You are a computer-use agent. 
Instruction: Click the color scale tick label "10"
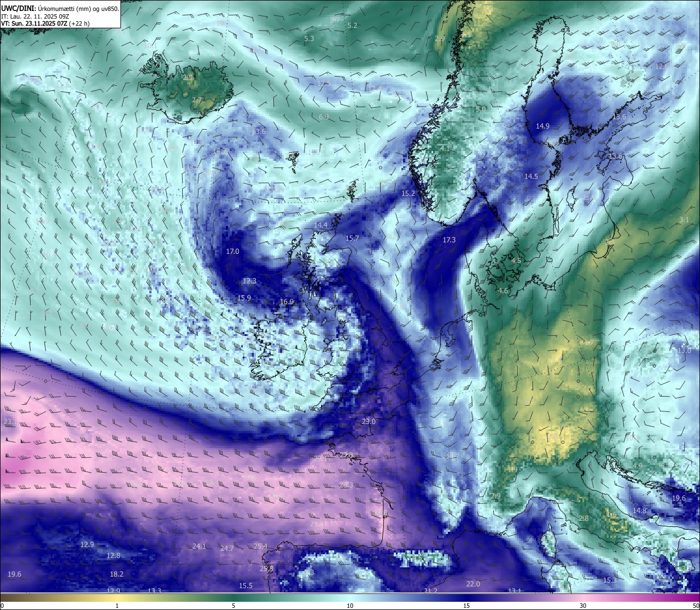[x=350, y=606]
